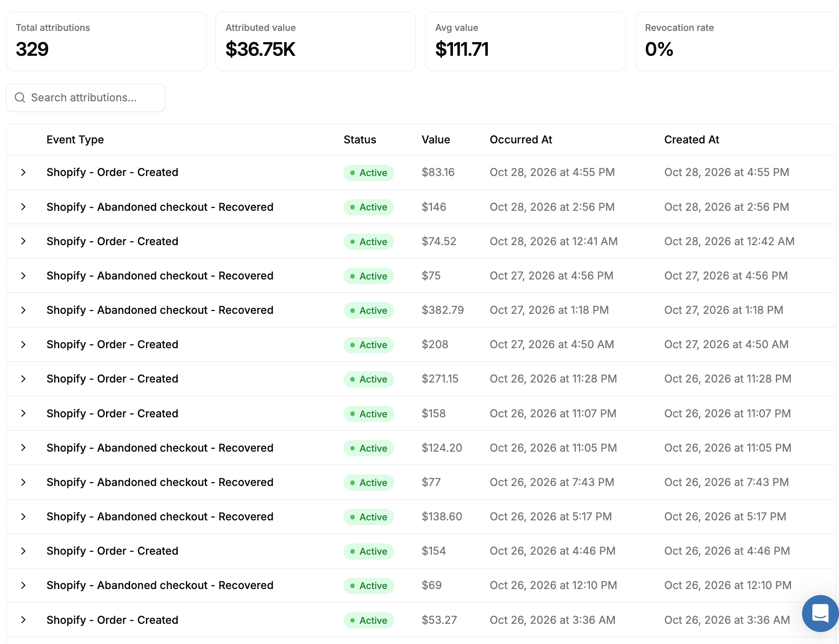The width and height of the screenshot is (839, 644).
Task: Click created time Oct 26, 2026 at 11:07 PM
Action: [x=727, y=413]
